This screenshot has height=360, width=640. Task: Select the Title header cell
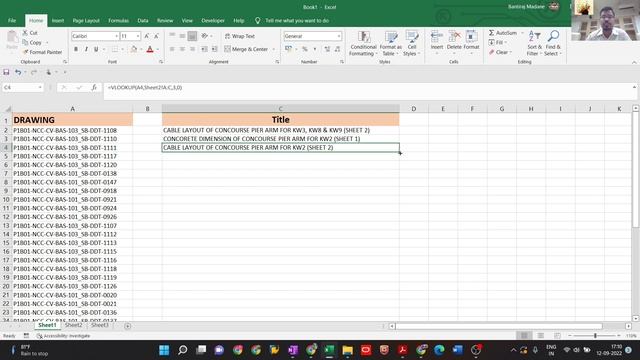[280, 120]
